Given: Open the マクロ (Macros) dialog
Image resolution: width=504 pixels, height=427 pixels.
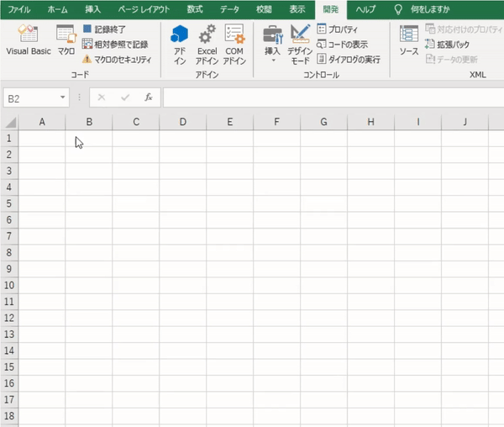Looking at the screenshot, I should tap(66, 40).
